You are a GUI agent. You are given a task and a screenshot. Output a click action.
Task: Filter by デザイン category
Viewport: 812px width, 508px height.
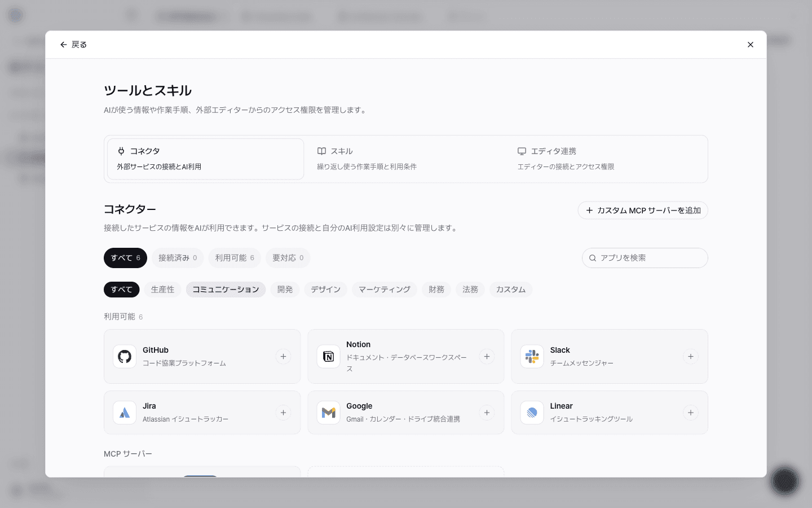click(326, 290)
